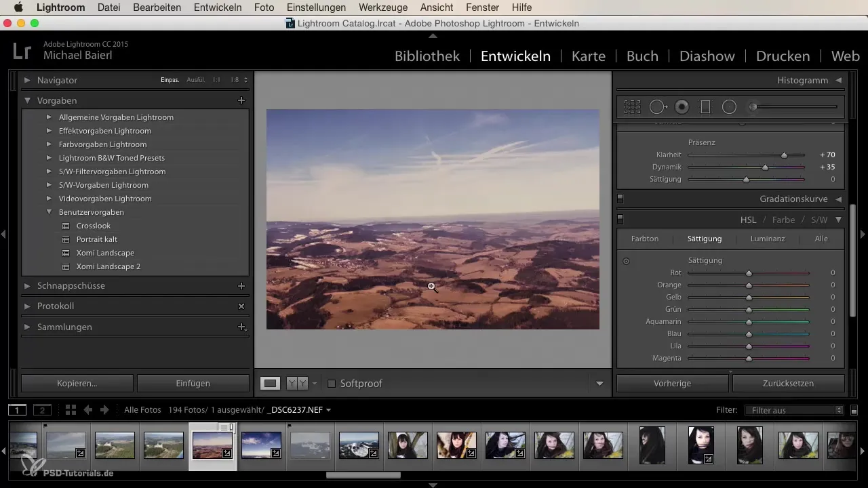
Task: Select the selected landscape filmstrip thumbnail
Action: [x=213, y=445]
